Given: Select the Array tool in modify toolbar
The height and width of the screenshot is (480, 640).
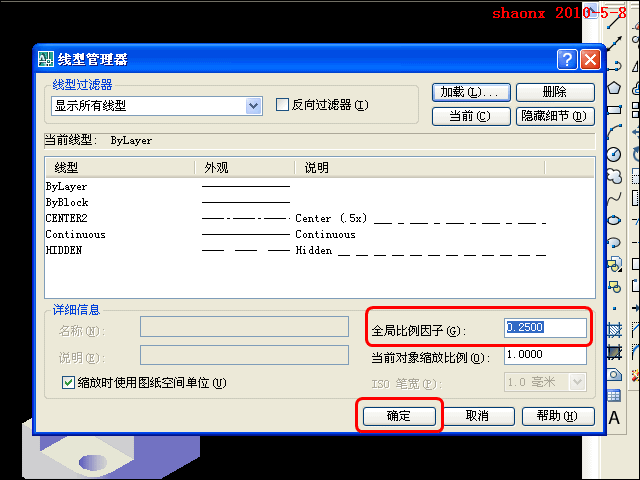Looking at the screenshot, I should 636,109.
